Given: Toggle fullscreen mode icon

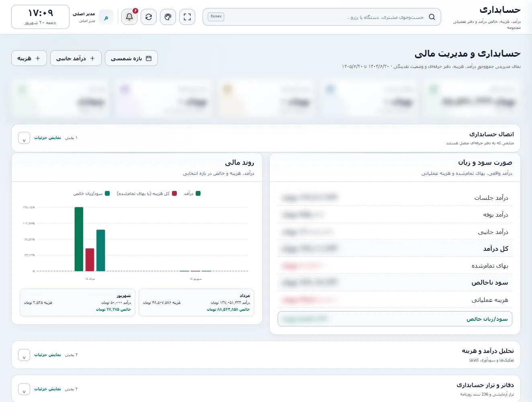Looking at the screenshot, I should (x=187, y=17).
